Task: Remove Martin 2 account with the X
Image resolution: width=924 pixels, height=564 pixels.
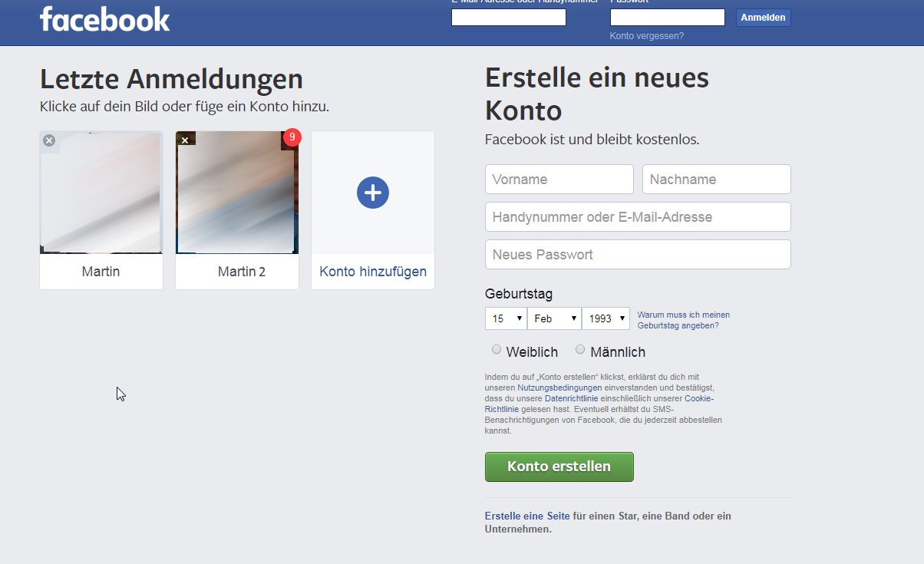Action: pos(185,140)
